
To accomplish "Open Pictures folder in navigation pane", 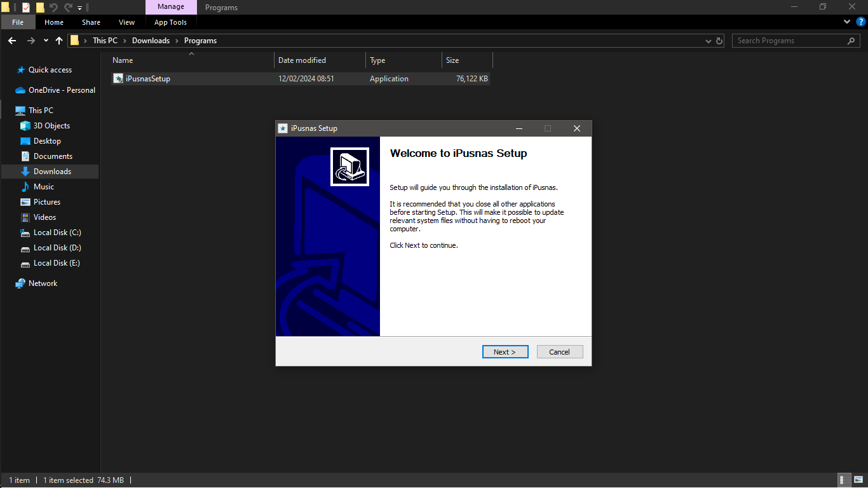I will (47, 202).
